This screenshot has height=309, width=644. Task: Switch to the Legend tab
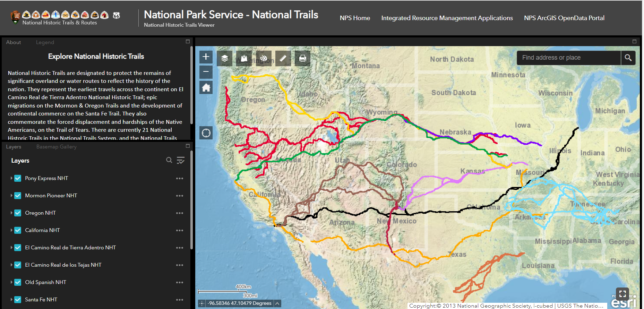pos(45,42)
